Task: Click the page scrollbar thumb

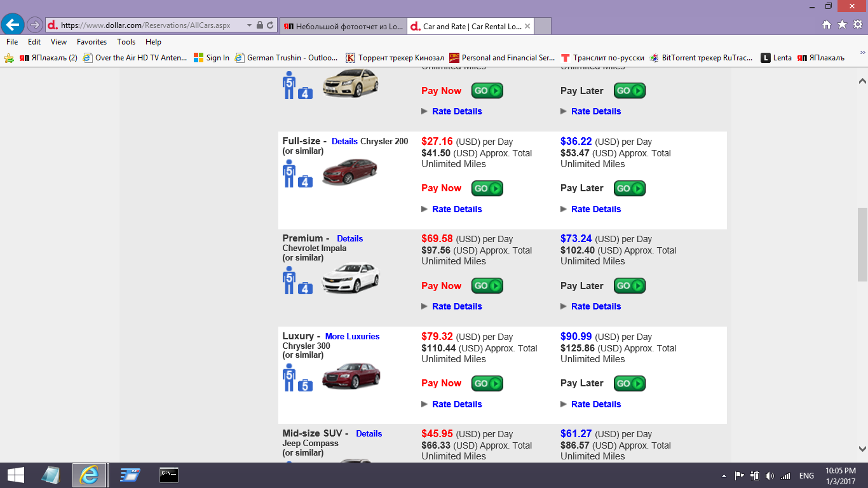Action: point(862,245)
